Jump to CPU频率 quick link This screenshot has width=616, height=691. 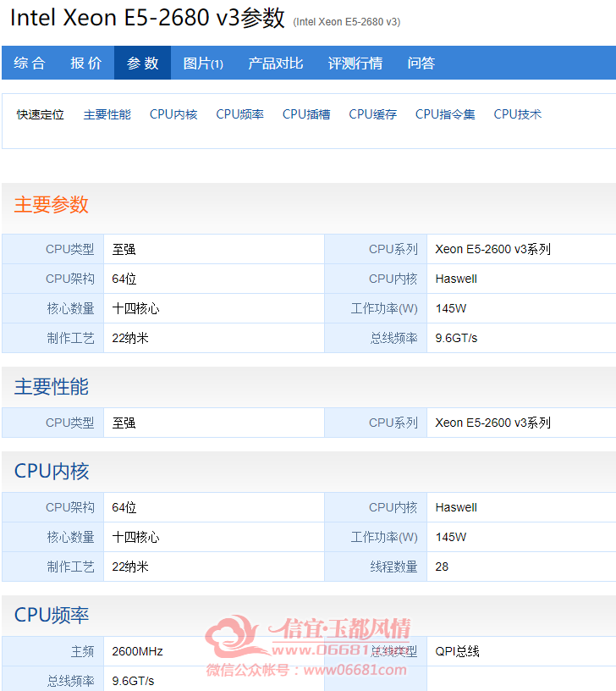pos(239,114)
